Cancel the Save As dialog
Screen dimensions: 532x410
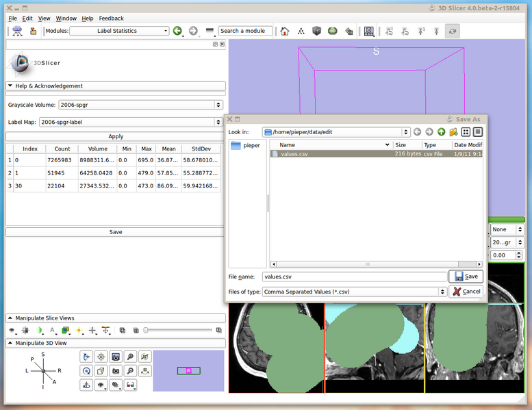(466, 292)
